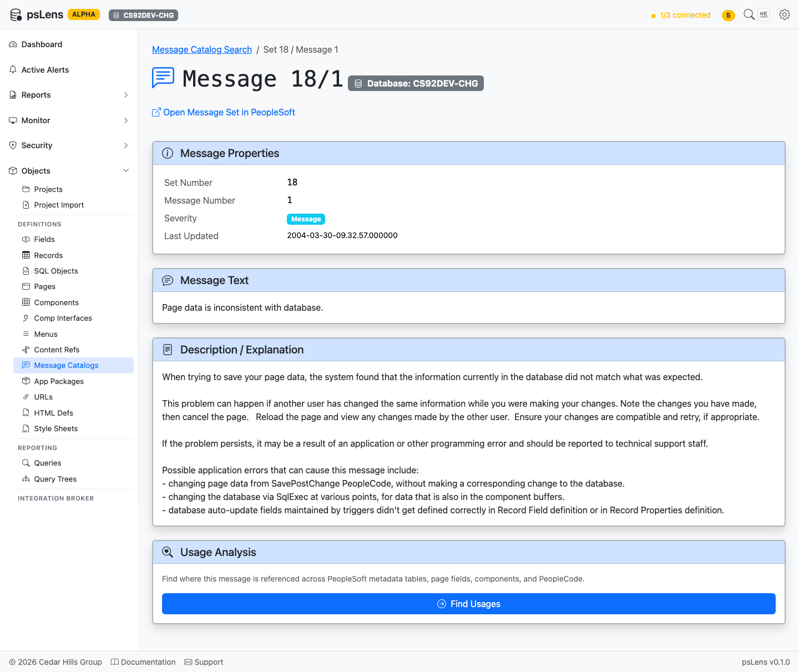Select Message Catalogs in sidebar
The image size is (799, 672).
(73, 365)
